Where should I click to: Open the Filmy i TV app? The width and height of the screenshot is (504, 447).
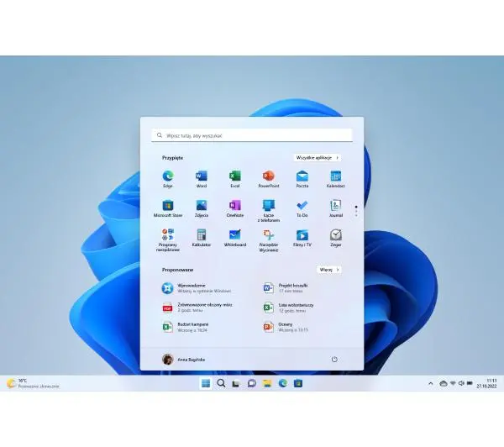point(302,238)
